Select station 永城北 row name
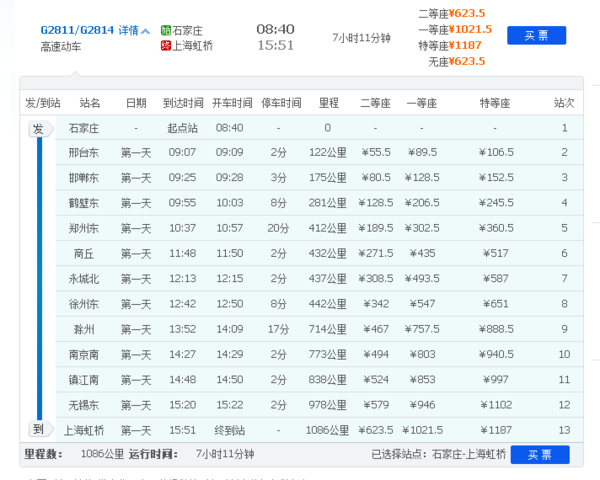Image resolution: width=600 pixels, height=480 pixels. coord(84,279)
